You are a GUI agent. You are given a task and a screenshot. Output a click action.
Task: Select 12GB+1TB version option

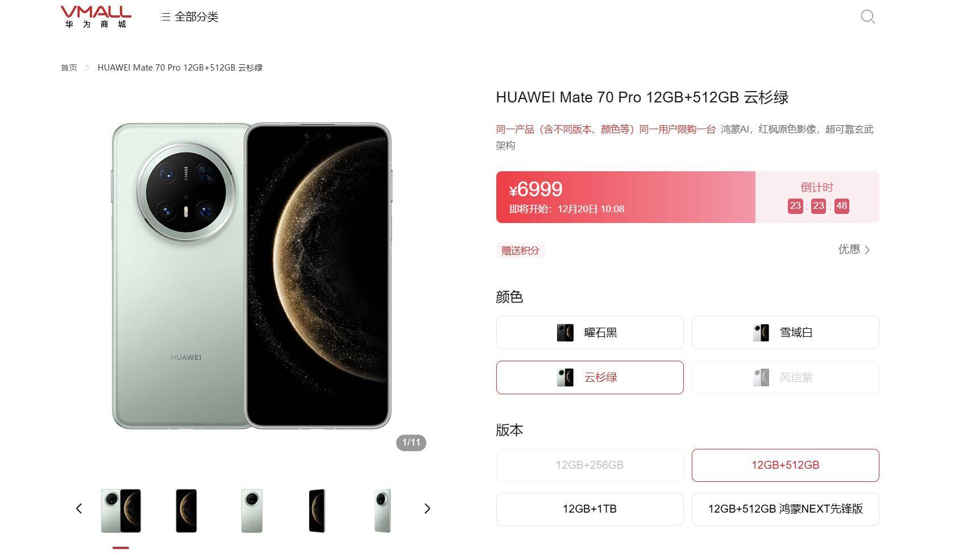(589, 509)
